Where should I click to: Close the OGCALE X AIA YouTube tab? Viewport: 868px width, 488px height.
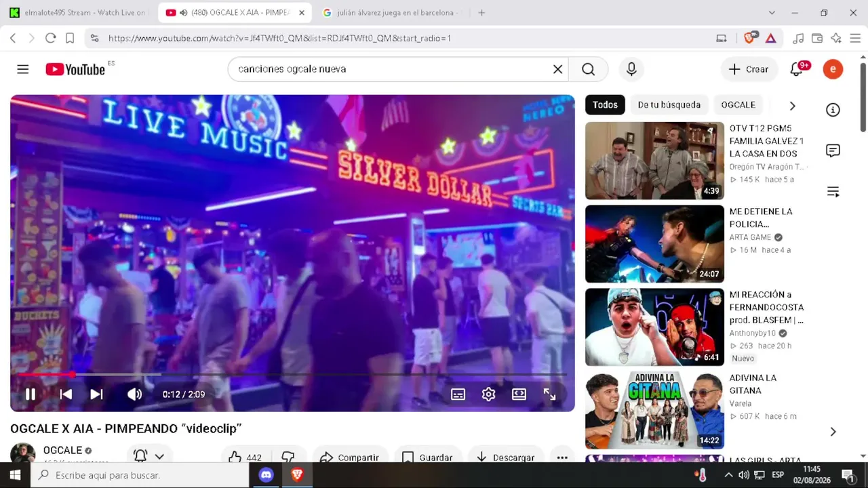(302, 13)
